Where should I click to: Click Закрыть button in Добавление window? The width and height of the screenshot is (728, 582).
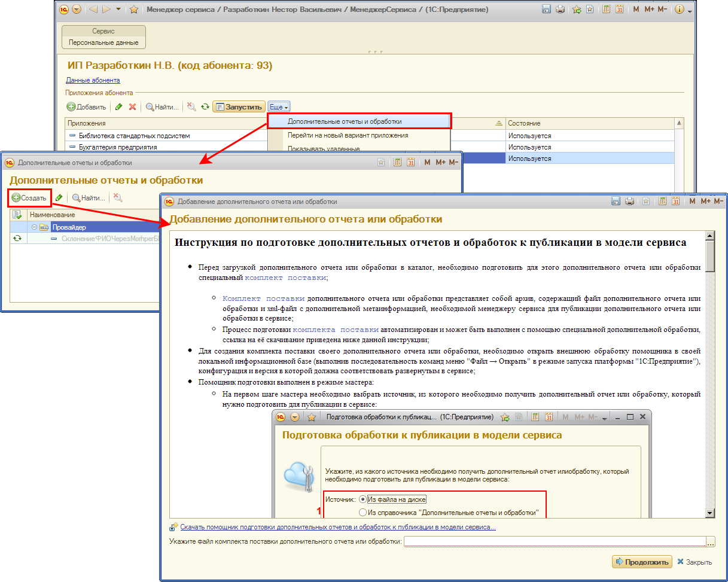point(694,562)
